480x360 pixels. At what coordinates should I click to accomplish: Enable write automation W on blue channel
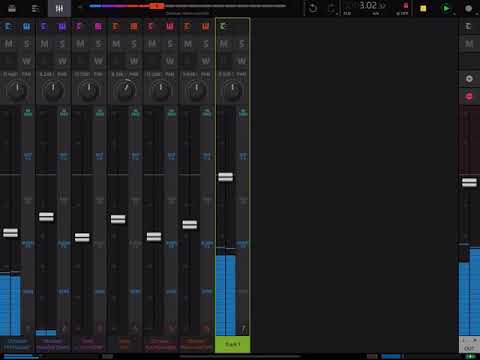(27, 61)
